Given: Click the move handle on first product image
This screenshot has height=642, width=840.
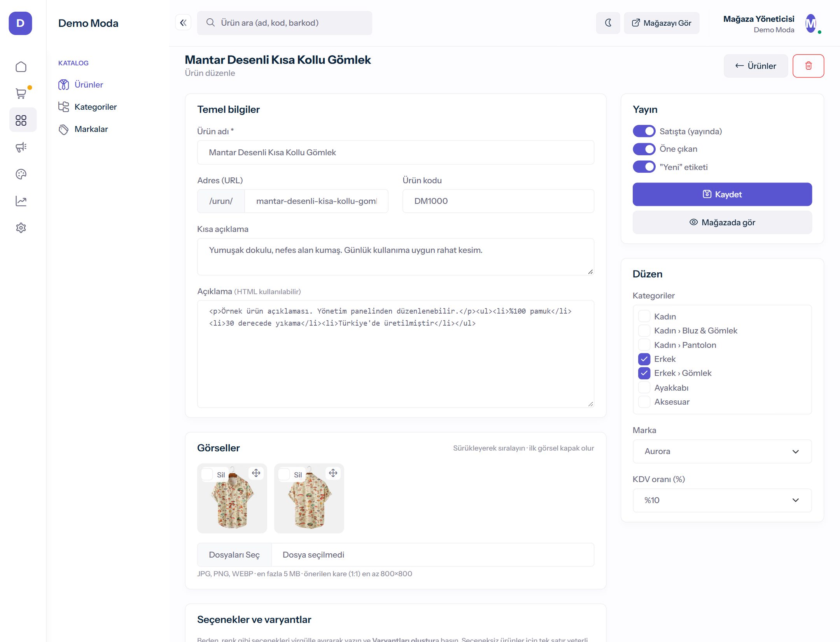Looking at the screenshot, I should point(256,473).
